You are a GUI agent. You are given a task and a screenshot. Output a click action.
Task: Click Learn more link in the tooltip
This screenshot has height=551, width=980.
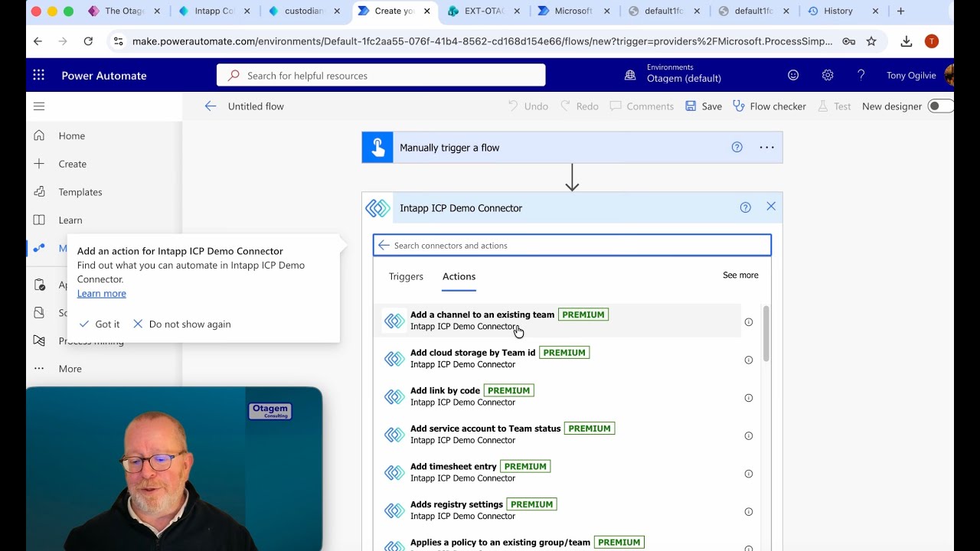(x=101, y=293)
